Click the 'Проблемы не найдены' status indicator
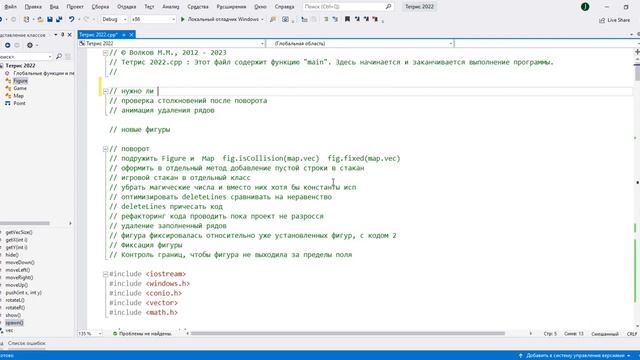 tap(142, 333)
